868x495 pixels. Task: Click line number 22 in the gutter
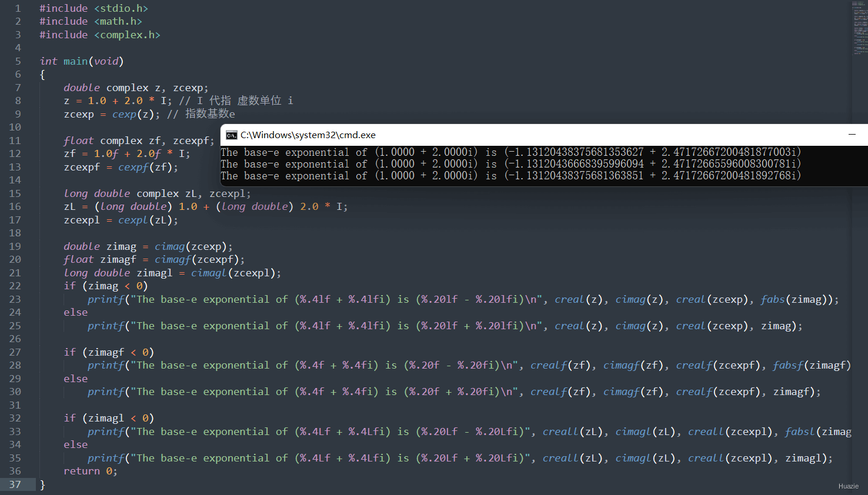(15, 286)
